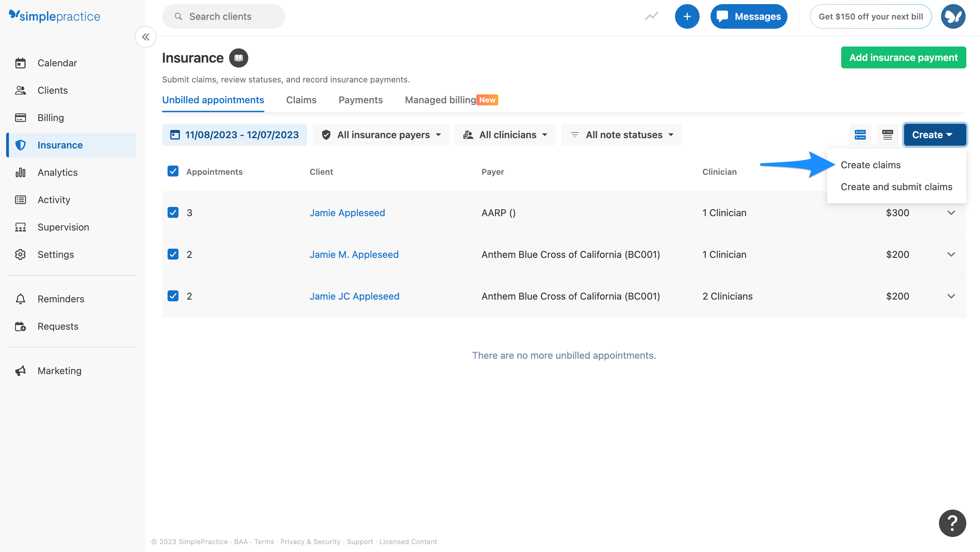
Task: Click the analytics trend line icon
Action: [651, 16]
